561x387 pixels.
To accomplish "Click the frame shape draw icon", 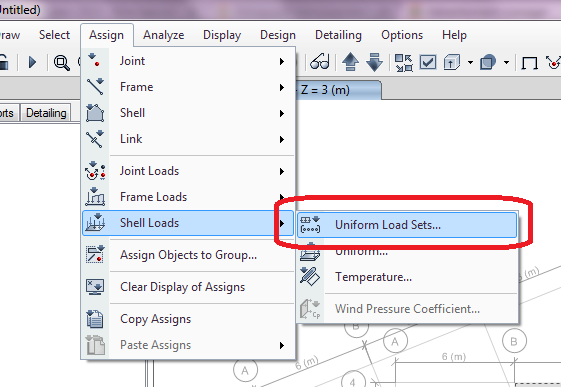I will [529, 63].
